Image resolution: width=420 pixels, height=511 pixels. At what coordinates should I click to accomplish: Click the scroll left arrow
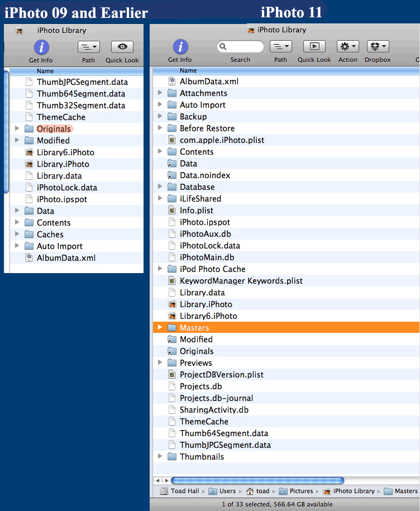(157, 480)
